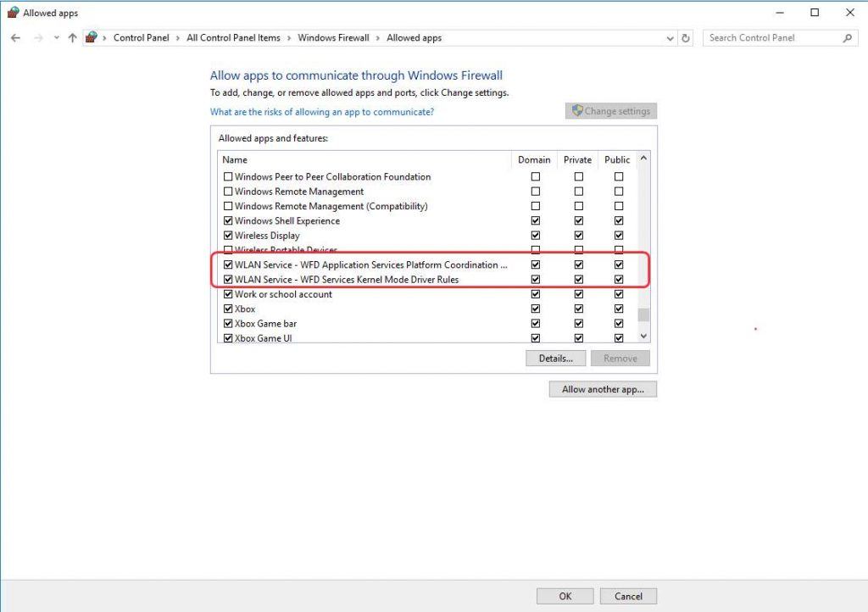Enable Windows Remote Management checkbox

click(x=229, y=191)
